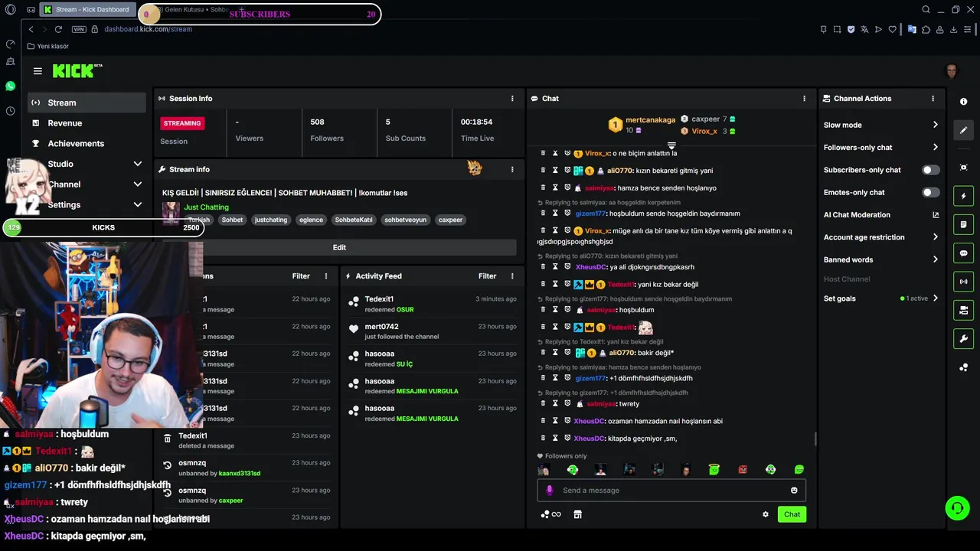
Task: Click the purple microphone icon in message box
Action: coord(549,491)
